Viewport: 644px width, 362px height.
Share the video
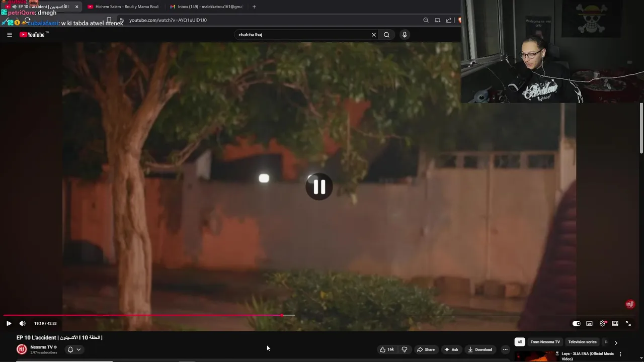pos(426,349)
